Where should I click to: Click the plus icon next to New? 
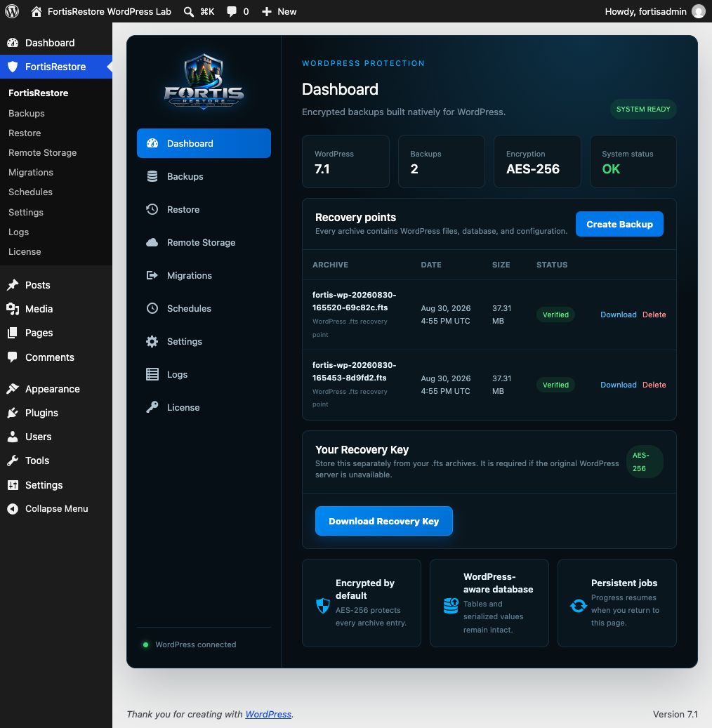coord(267,12)
